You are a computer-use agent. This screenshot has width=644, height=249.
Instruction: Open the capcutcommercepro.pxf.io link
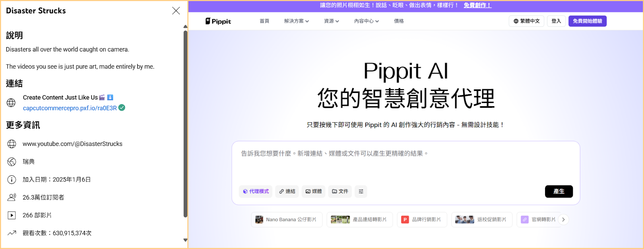point(70,108)
